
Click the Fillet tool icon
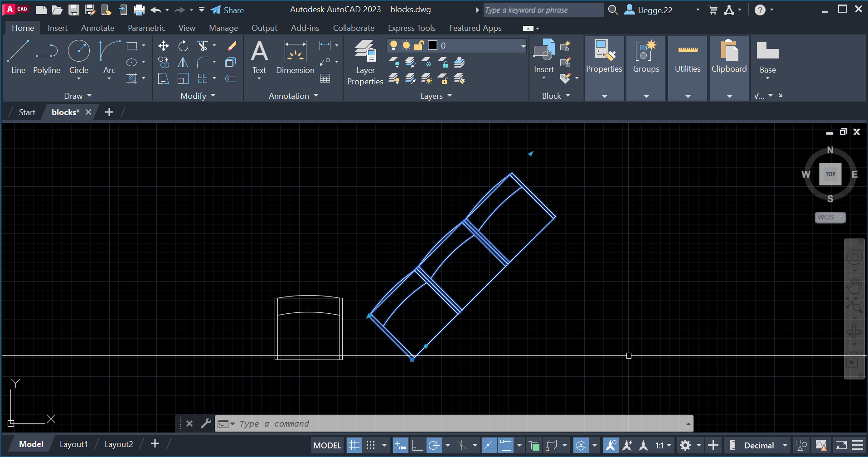(x=203, y=62)
